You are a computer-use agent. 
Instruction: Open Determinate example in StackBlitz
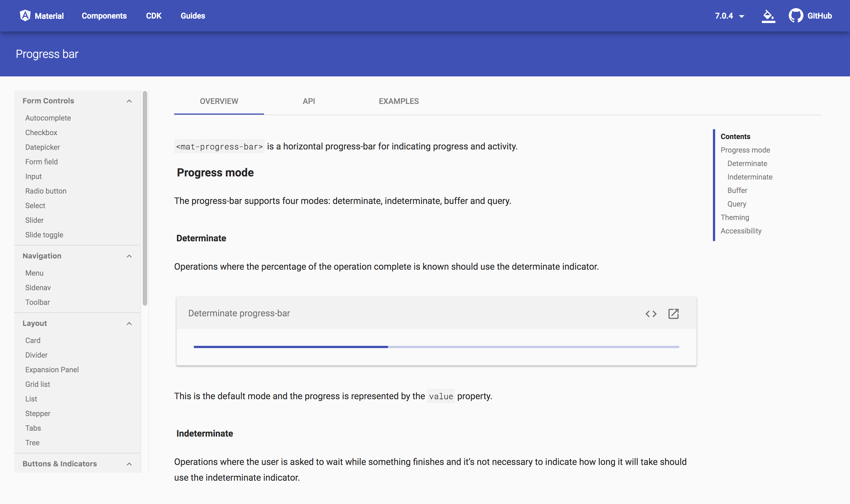click(673, 314)
